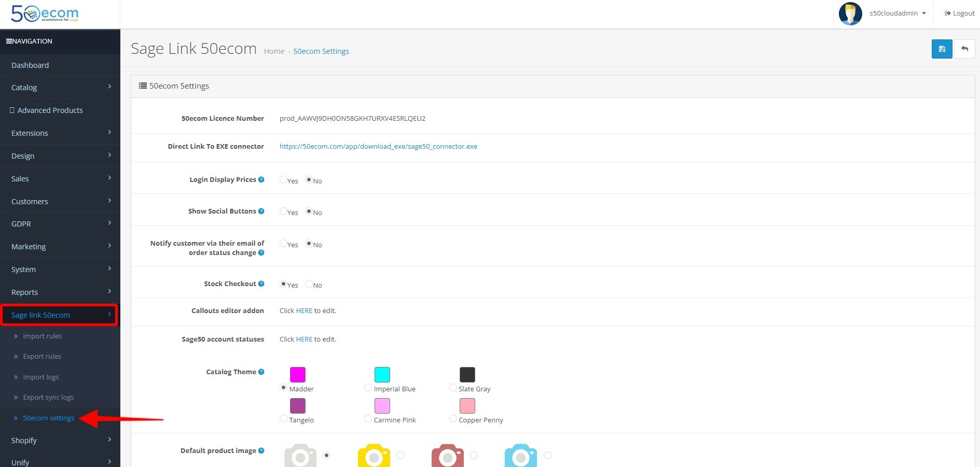Choose the Tangelo theme radio button
The width and height of the screenshot is (980, 467).
point(283,419)
